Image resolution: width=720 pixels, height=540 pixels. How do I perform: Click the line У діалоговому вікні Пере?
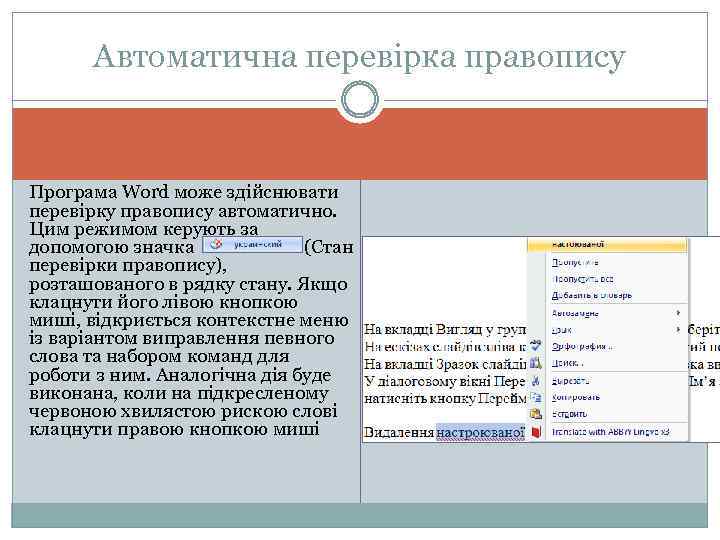(x=444, y=382)
